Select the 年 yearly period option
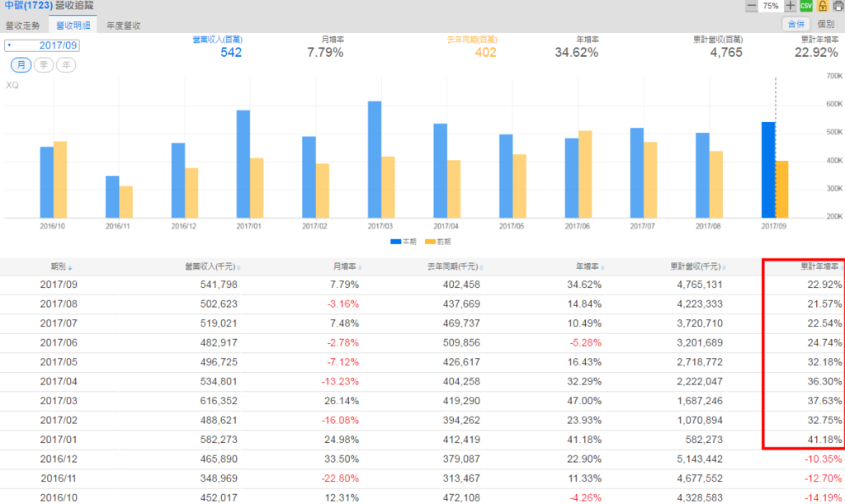 [x=66, y=65]
